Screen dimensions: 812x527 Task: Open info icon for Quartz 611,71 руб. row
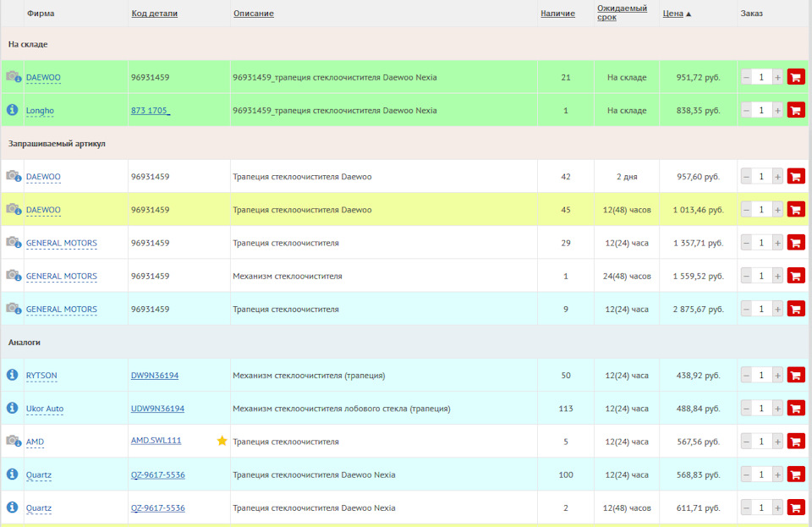click(12, 508)
